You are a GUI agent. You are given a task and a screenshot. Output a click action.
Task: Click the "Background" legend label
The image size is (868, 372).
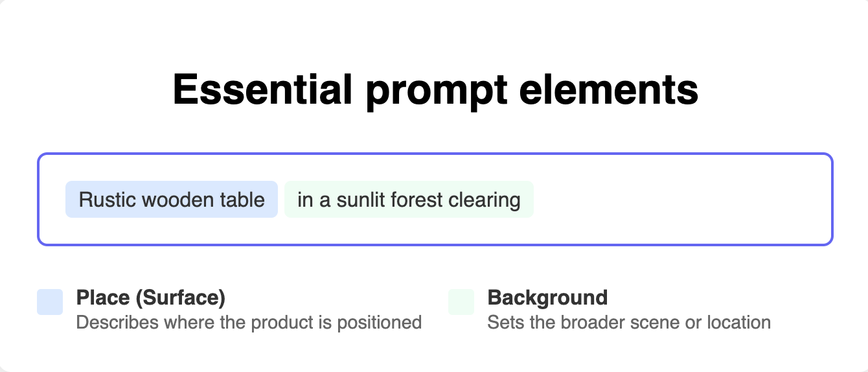[547, 297]
